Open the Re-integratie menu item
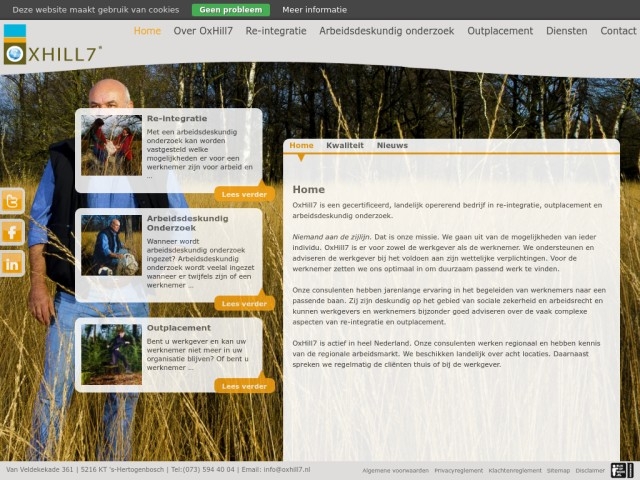Image resolution: width=640 pixels, height=480 pixels. point(276,31)
